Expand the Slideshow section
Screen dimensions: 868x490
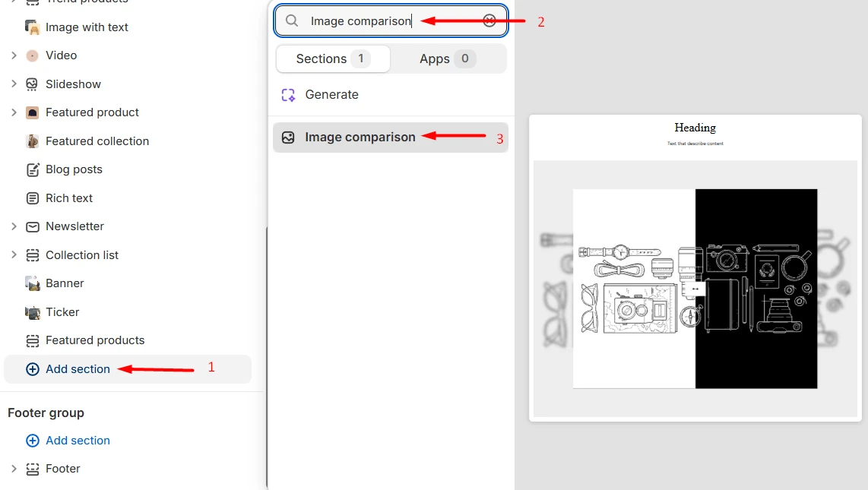[x=14, y=84]
